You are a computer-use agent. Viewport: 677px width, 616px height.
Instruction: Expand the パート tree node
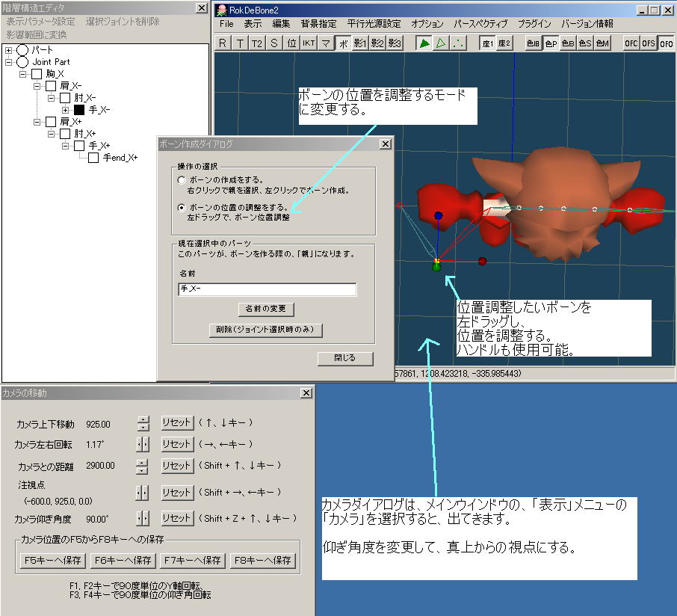pos(8,50)
